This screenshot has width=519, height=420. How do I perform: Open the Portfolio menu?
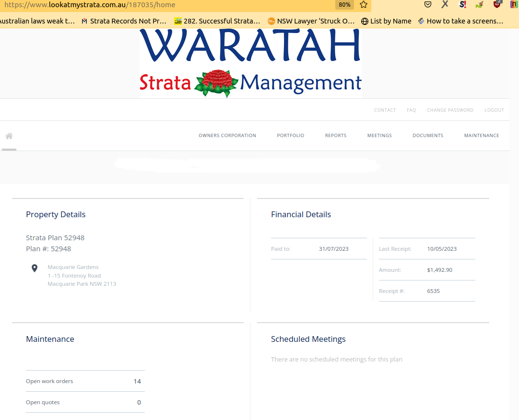tap(291, 135)
